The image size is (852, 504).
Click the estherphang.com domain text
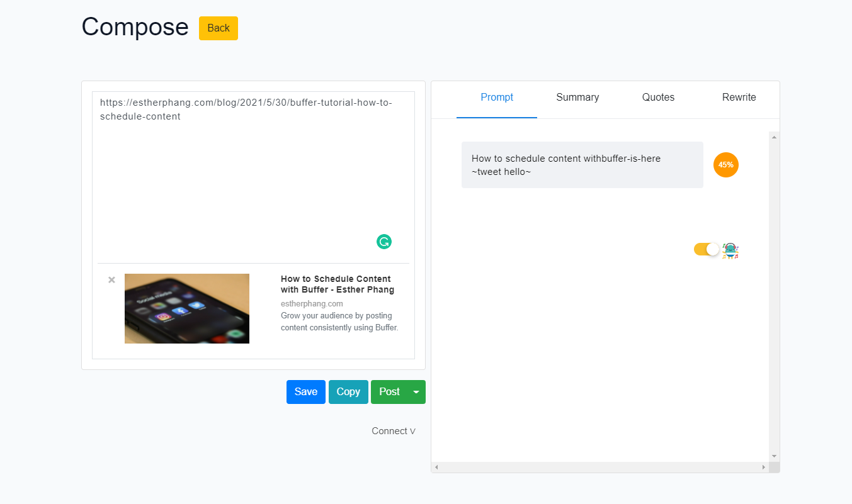[x=312, y=304]
